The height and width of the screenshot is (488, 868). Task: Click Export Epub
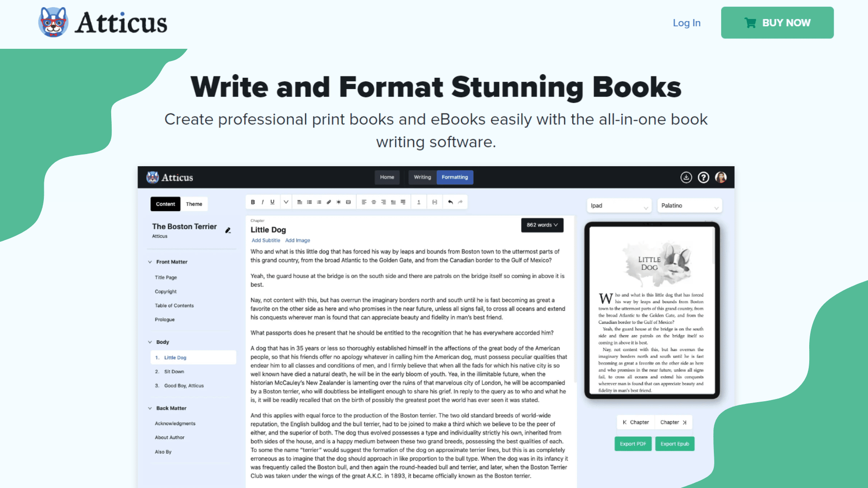[x=675, y=444]
